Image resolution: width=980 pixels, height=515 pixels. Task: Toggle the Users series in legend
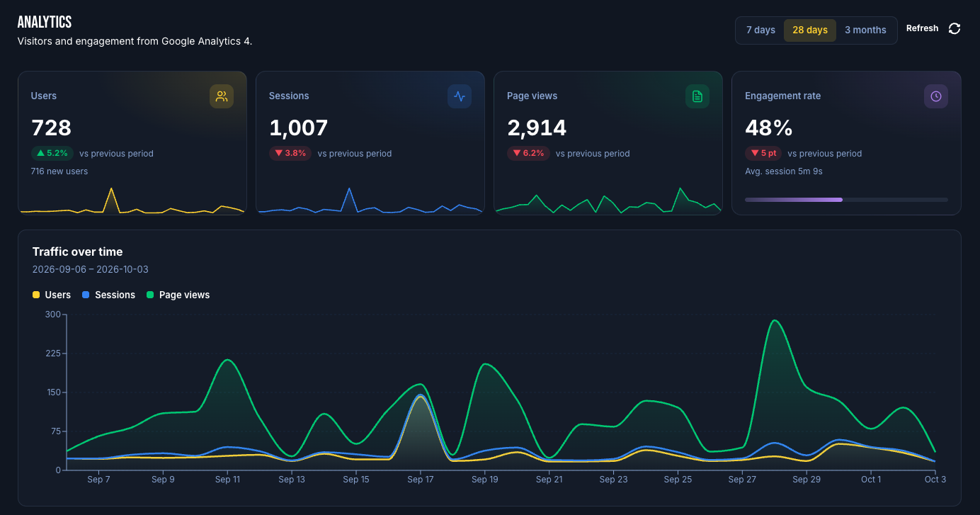(x=52, y=295)
